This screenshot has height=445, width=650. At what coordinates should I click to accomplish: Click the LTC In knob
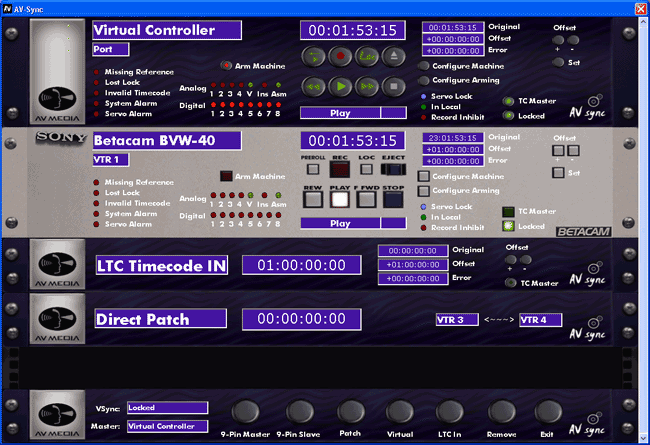(x=450, y=411)
